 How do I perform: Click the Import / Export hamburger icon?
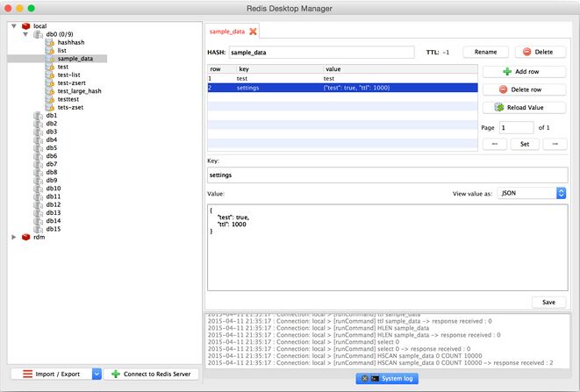point(27,374)
